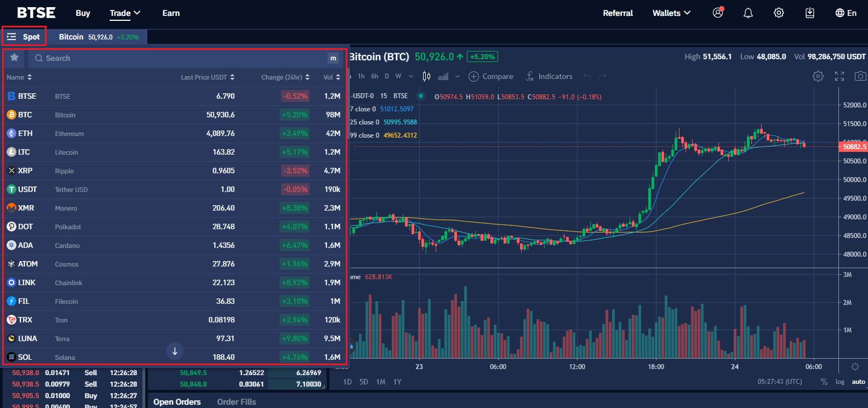
Task: Toggle log scale on the chart
Action: 840,382
